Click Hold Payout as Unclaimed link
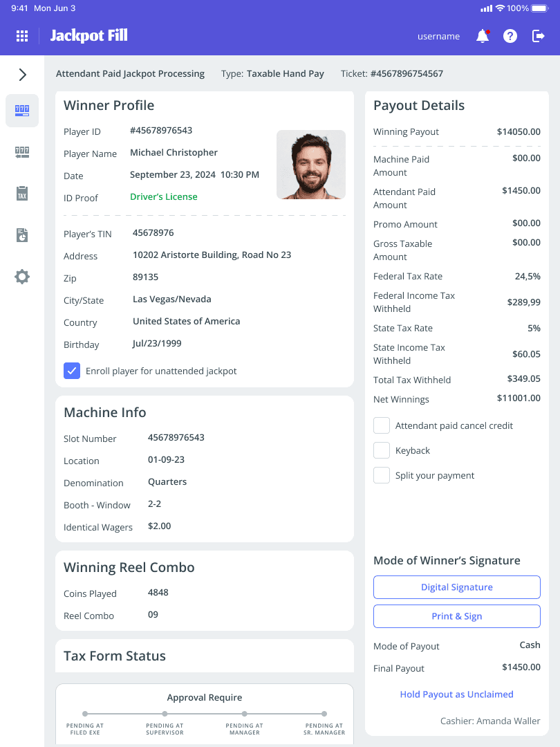This screenshot has height=747, width=560. coord(456,694)
